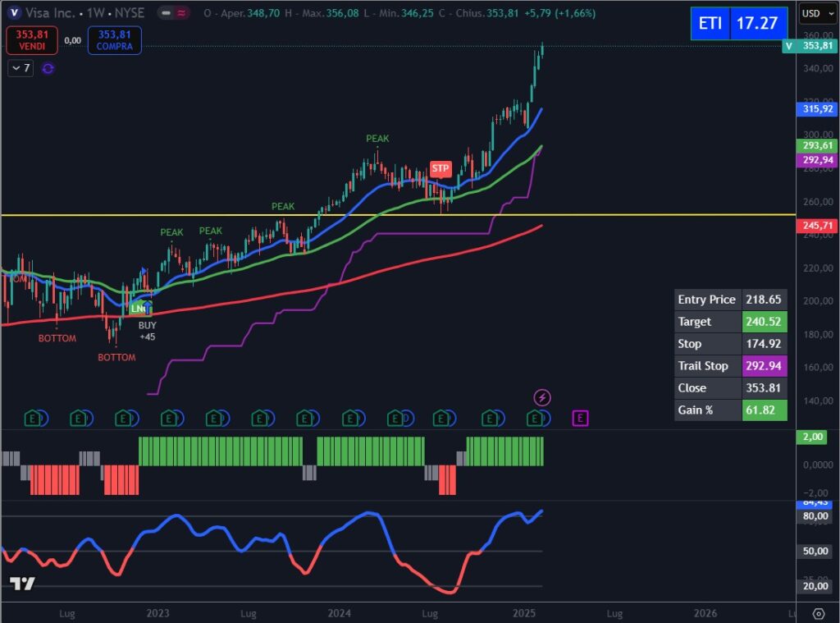Screen dimensions: 840x623
Task: Click the red 245,71 price axis label
Action: coord(817,226)
